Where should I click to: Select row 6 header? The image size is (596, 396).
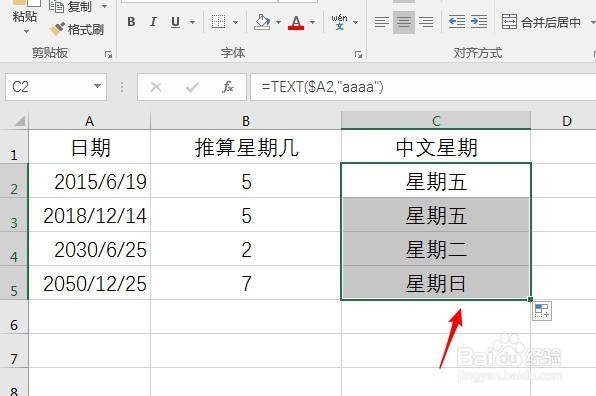pos(14,317)
